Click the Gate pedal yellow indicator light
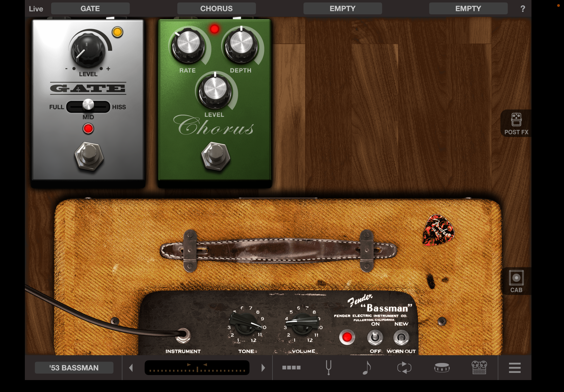This screenshot has height=392, width=564. 117,32
